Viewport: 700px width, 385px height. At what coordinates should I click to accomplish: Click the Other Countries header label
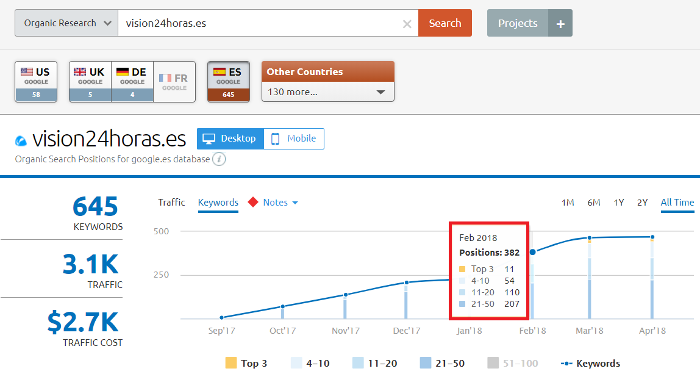(x=305, y=72)
